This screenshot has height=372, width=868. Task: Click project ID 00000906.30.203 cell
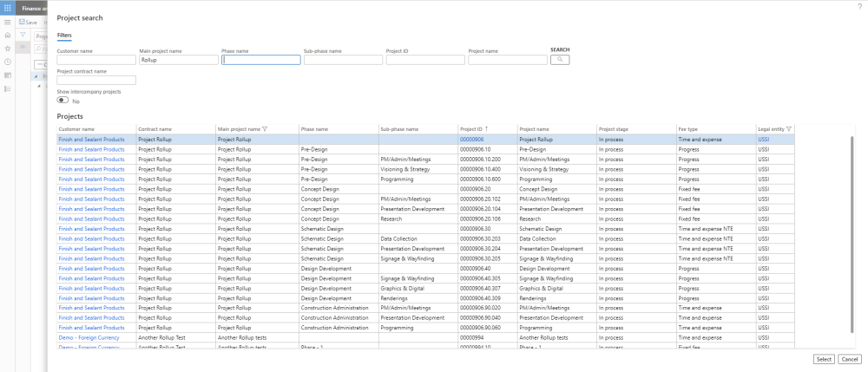click(x=488, y=238)
